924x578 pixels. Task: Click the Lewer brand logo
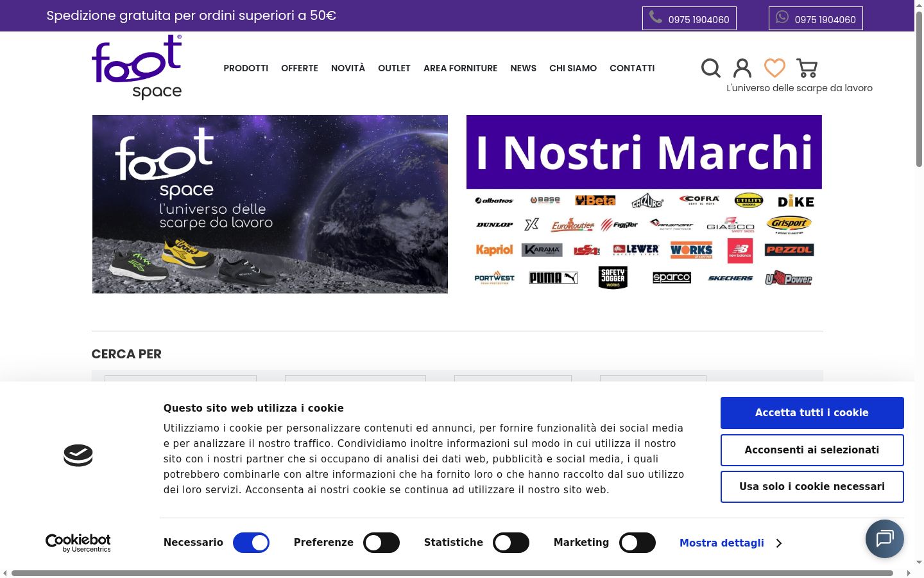[635, 249]
